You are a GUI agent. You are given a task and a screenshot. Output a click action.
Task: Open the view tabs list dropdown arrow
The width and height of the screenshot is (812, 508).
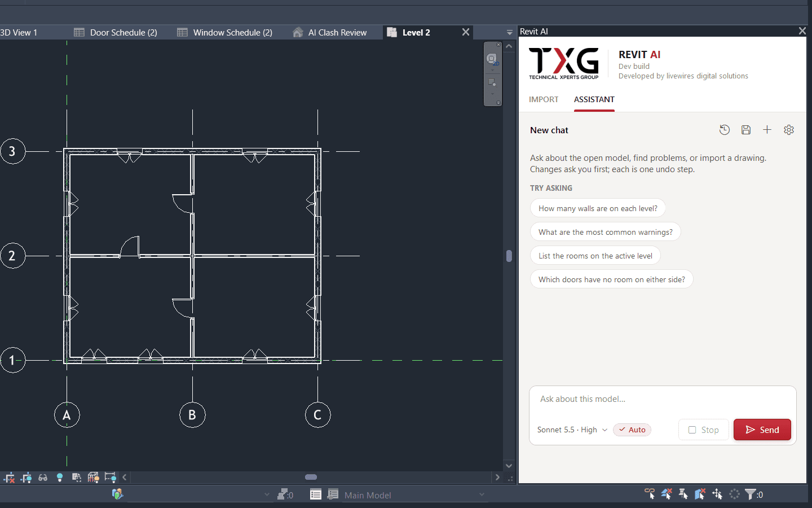click(510, 33)
